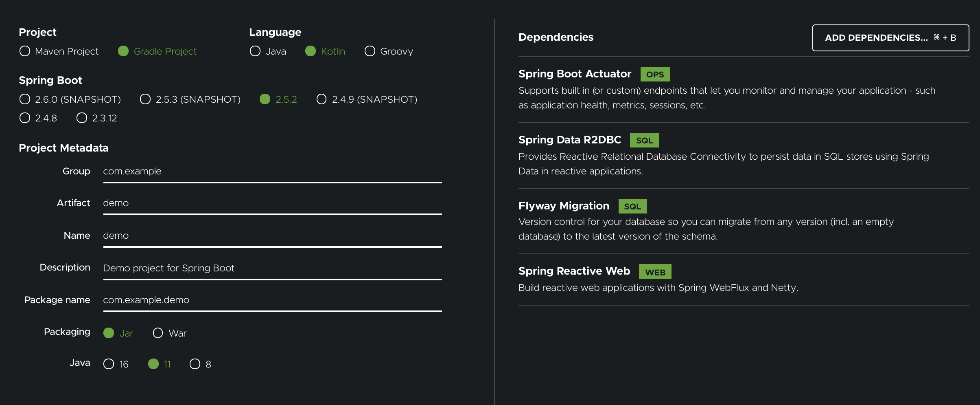
Task: Select Groovy language radio button
Action: click(x=370, y=51)
